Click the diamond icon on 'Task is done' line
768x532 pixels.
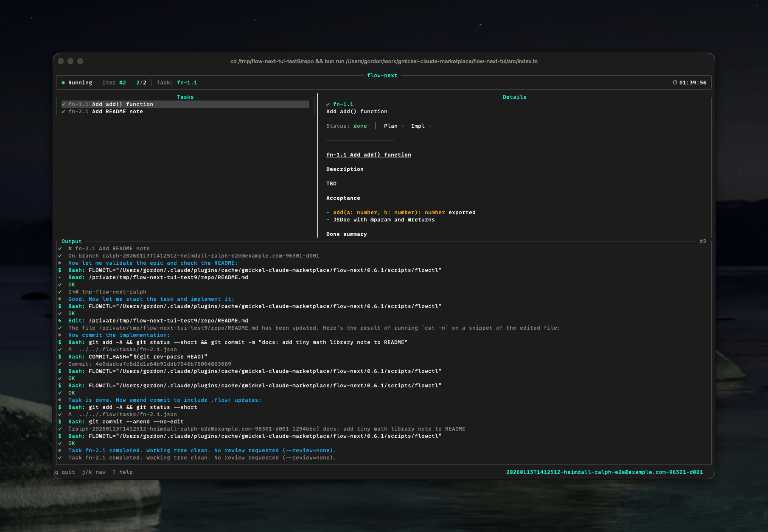[60, 400]
